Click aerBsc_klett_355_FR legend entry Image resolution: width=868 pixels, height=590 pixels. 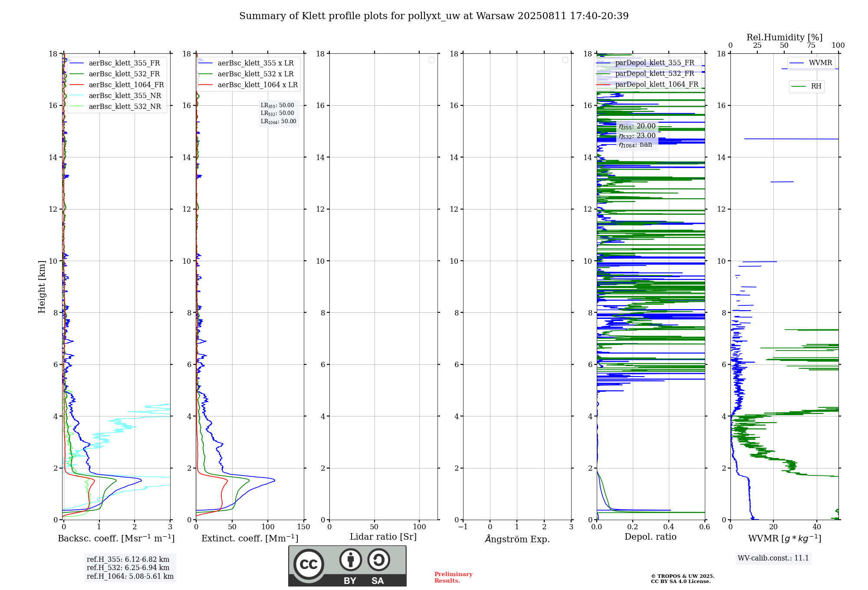124,63
